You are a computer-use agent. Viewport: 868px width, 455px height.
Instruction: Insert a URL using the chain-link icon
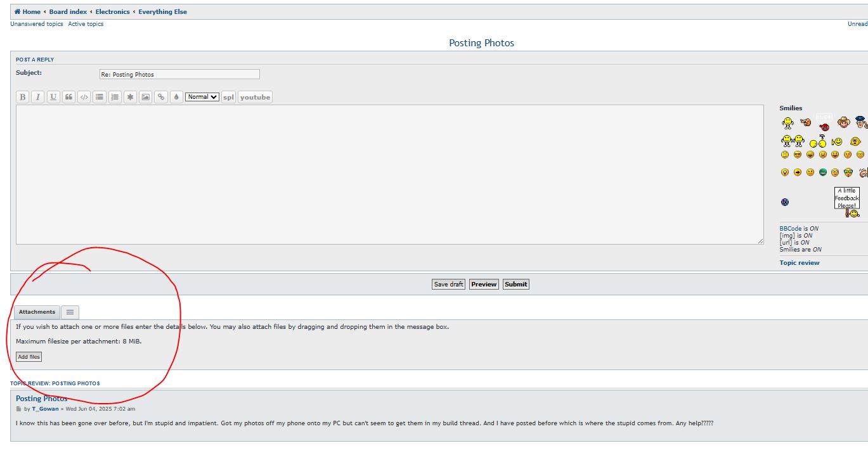click(x=161, y=97)
